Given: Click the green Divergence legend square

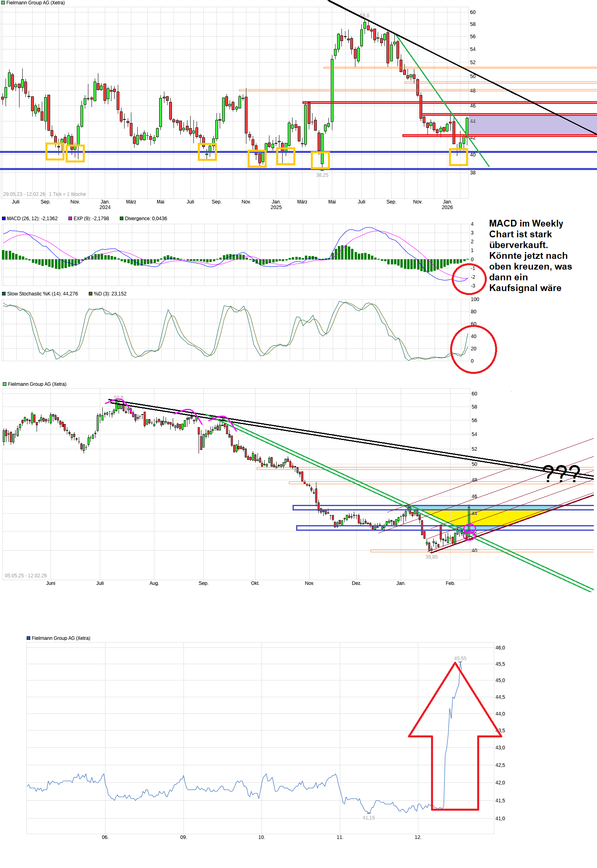Looking at the screenshot, I should (x=122, y=219).
